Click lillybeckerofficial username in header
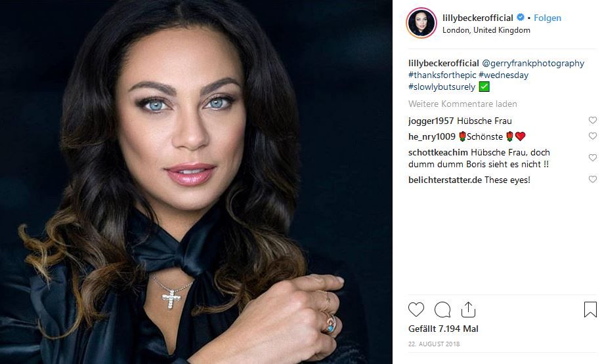This screenshot has height=364, width=602. pyautogui.click(x=478, y=18)
